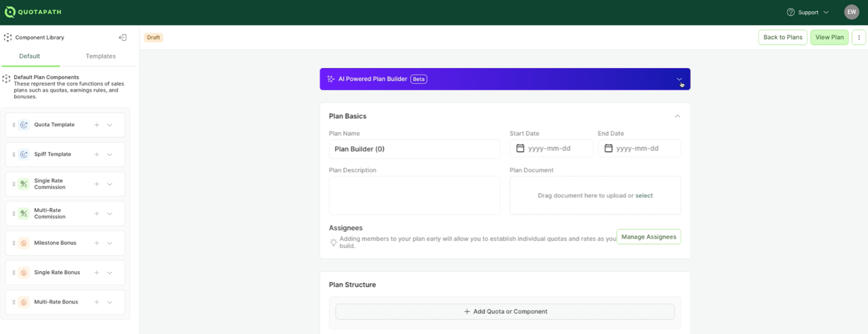Expand the Quota Template chevron
868x334 pixels.
(110, 125)
